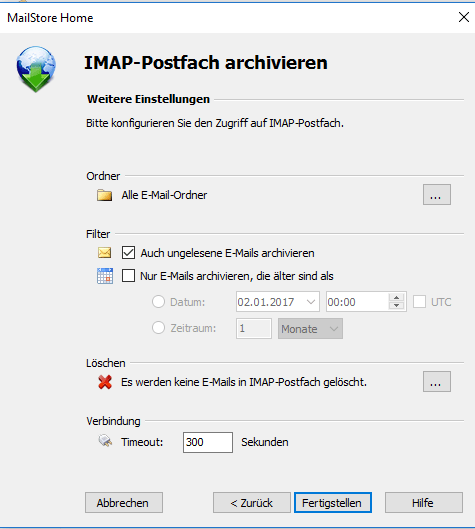
Task: Open the date picker dropdown 02.01.2017
Action: (x=311, y=302)
